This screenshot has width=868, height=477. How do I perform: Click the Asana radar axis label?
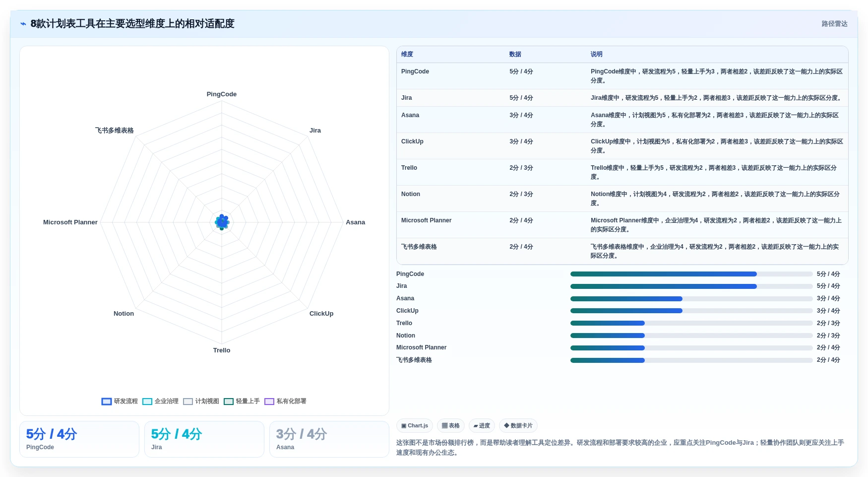point(356,222)
